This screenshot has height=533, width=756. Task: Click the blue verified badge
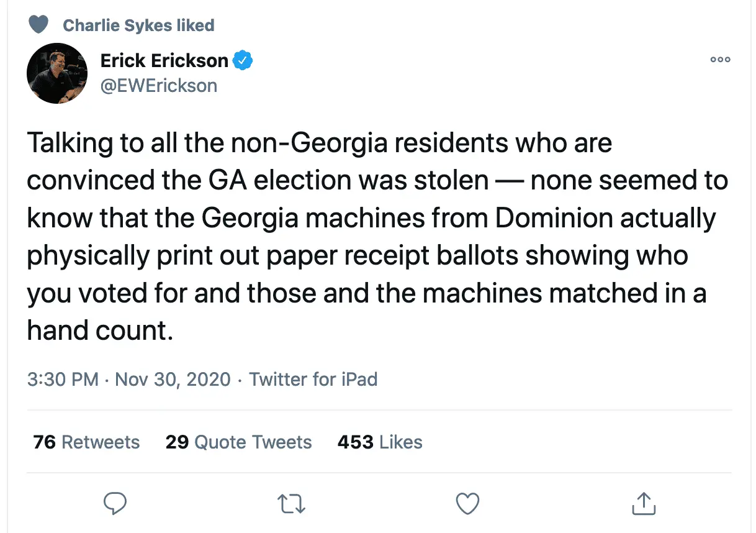[x=242, y=61]
